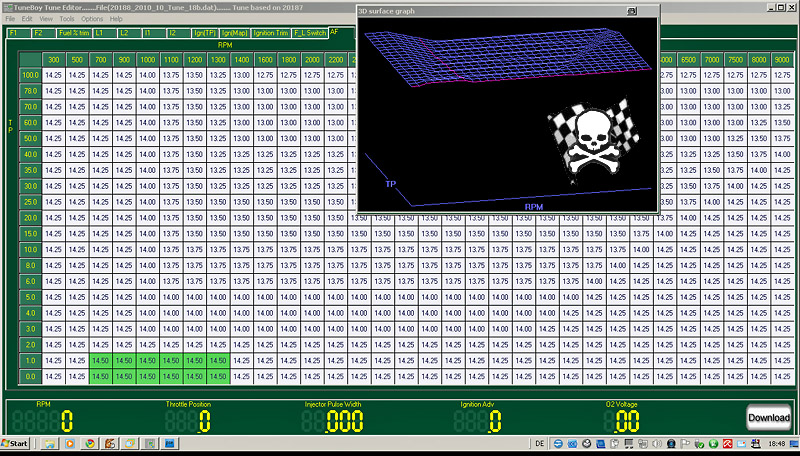Image resolution: width=800 pixels, height=456 pixels.
Task: Click the webcam tray icon
Action: [671, 444]
